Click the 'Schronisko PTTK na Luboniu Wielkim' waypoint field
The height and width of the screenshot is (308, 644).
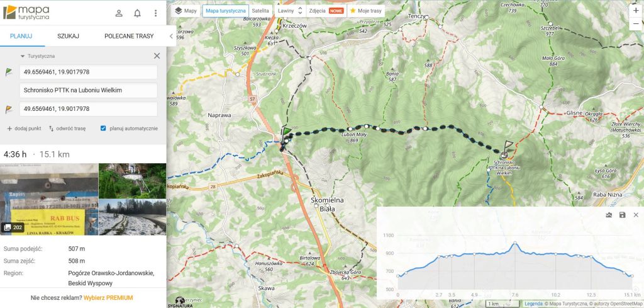tap(88, 91)
